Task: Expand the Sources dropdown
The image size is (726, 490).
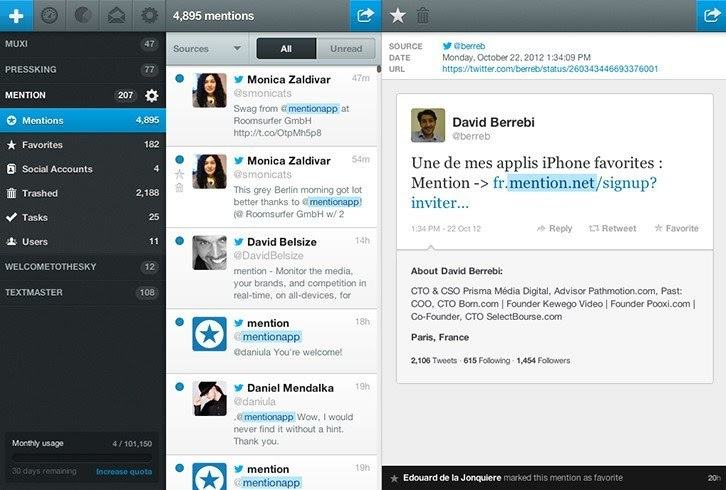Action: click(x=207, y=49)
